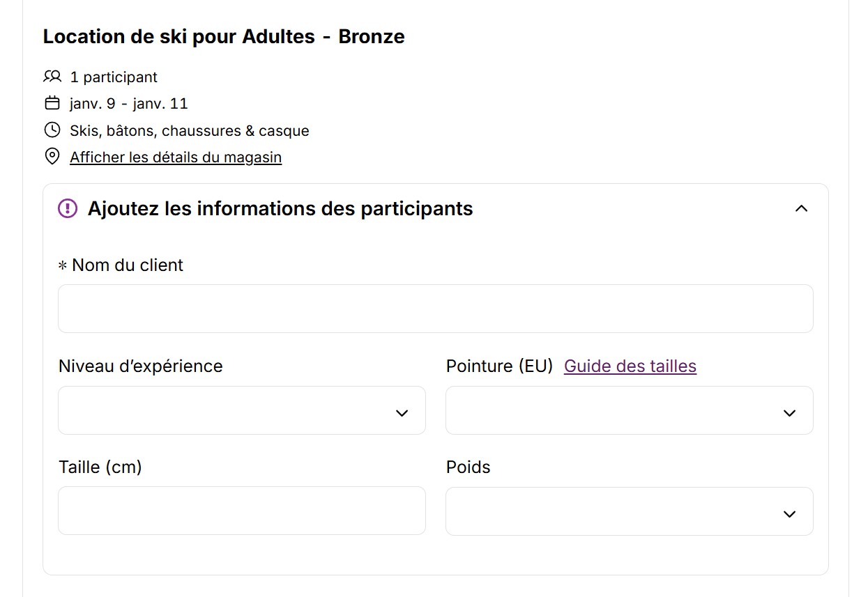This screenshot has width=868, height=597.
Task: Click the map pin location icon
Action: click(x=52, y=157)
